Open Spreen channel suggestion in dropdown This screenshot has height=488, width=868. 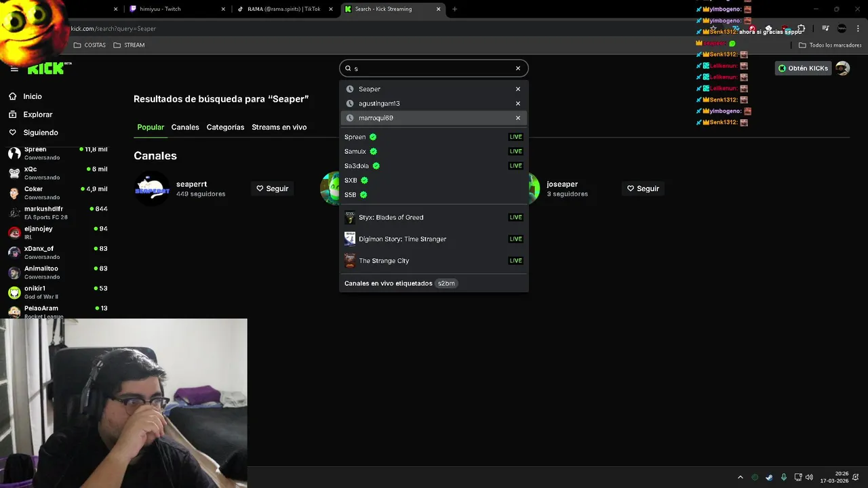tap(433, 137)
